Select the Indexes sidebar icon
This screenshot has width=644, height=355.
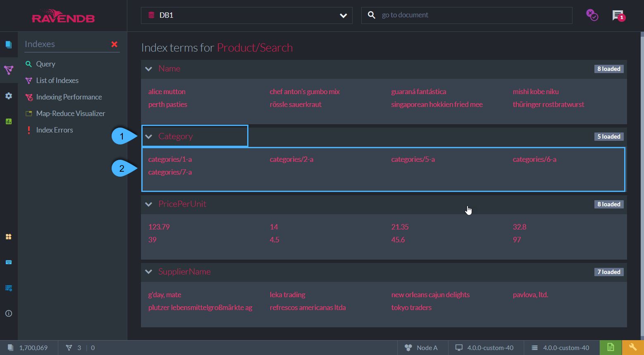tap(9, 70)
